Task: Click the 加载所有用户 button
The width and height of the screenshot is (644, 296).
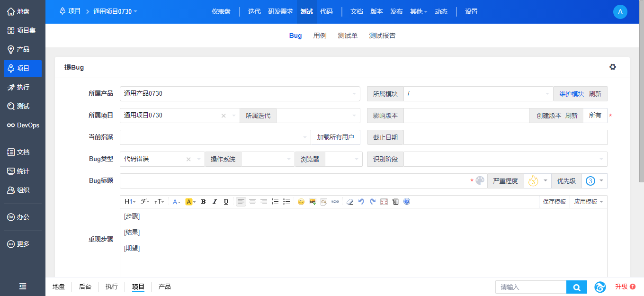Action: 335,137
